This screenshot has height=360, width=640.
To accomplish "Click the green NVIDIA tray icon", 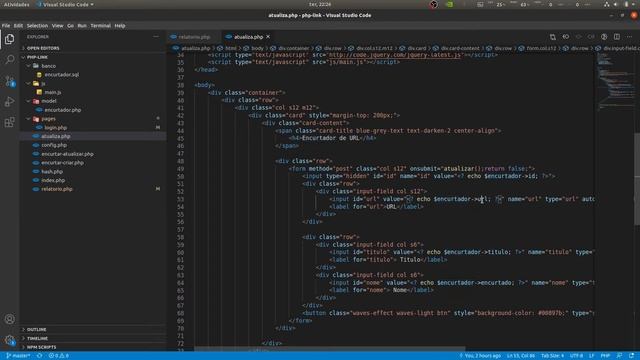I will tap(449, 4).
